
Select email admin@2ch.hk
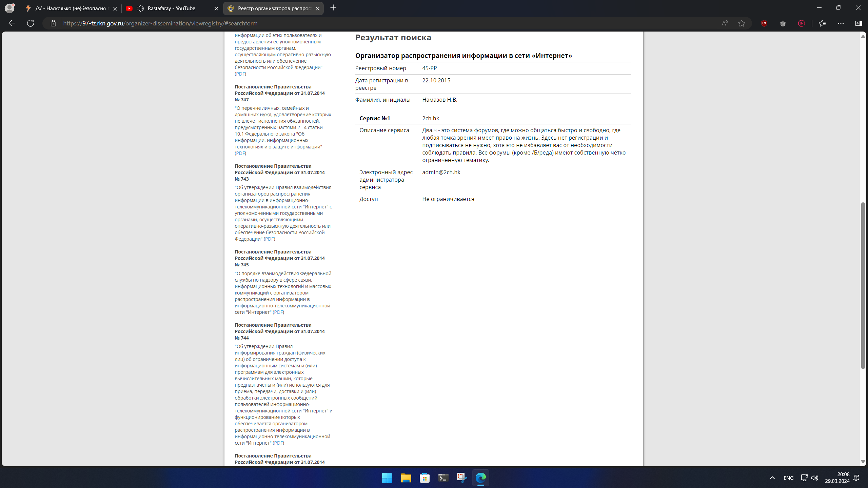click(x=441, y=172)
